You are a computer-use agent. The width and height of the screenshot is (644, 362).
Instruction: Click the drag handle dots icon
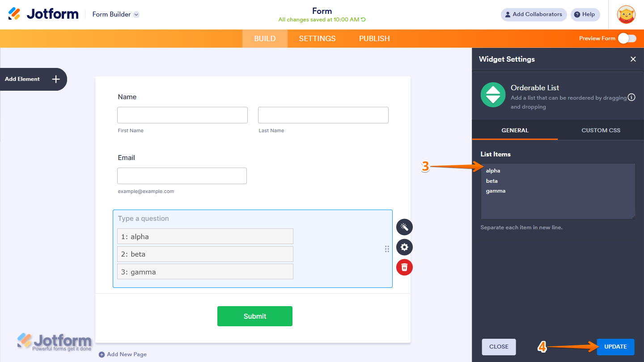pyautogui.click(x=387, y=249)
